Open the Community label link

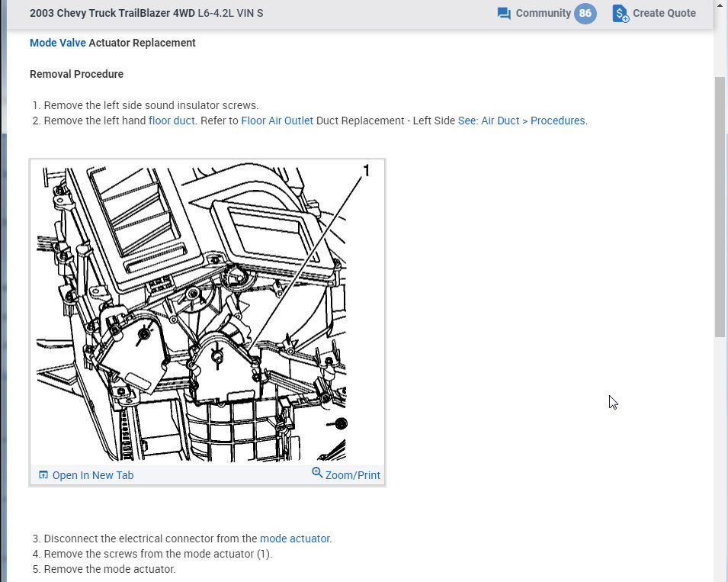click(544, 13)
